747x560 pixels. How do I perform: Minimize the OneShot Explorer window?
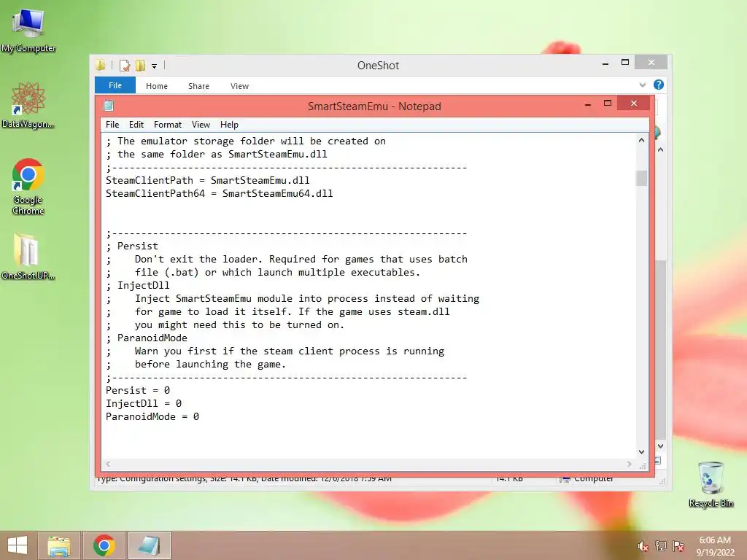[605, 63]
